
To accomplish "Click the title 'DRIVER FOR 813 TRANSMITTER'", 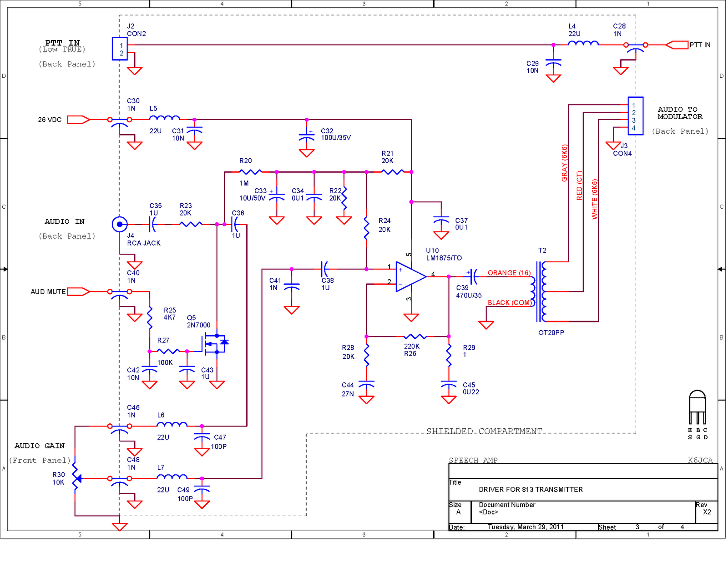I will tap(531, 490).
